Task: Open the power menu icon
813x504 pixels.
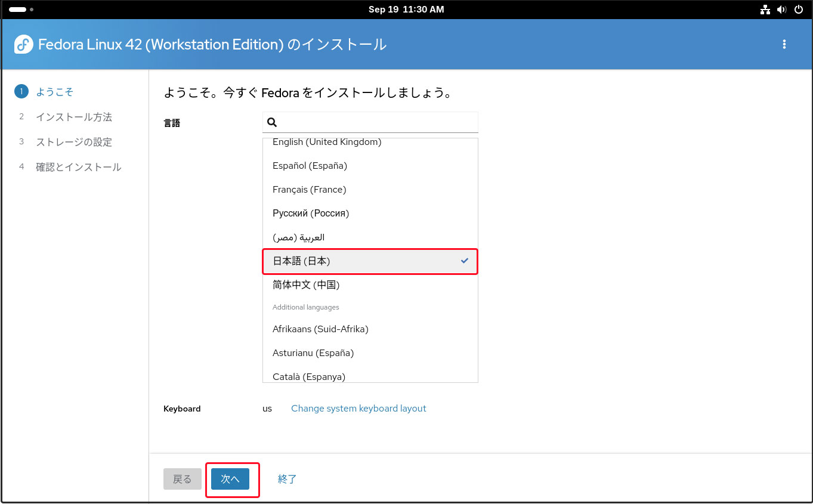Action: tap(798, 10)
